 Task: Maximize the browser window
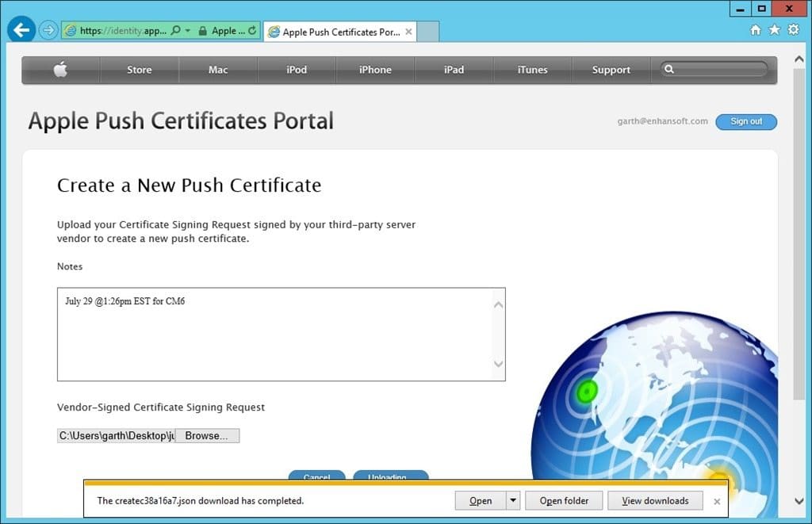761,9
